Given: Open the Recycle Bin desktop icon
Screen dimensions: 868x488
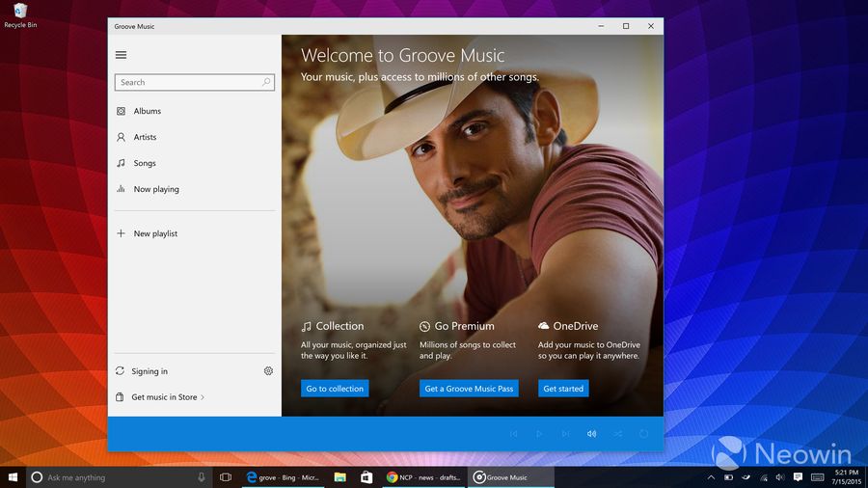Looking at the screenshot, I should pos(20,14).
